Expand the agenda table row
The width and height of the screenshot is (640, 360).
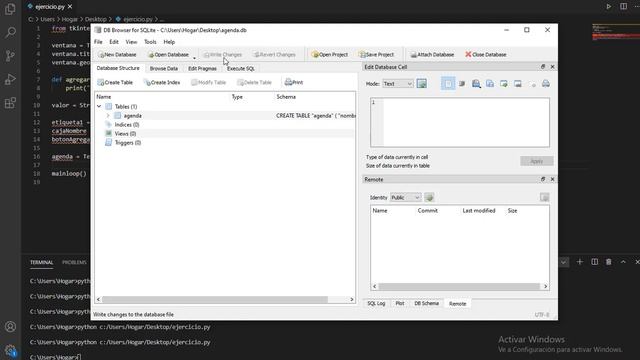pos(108,116)
